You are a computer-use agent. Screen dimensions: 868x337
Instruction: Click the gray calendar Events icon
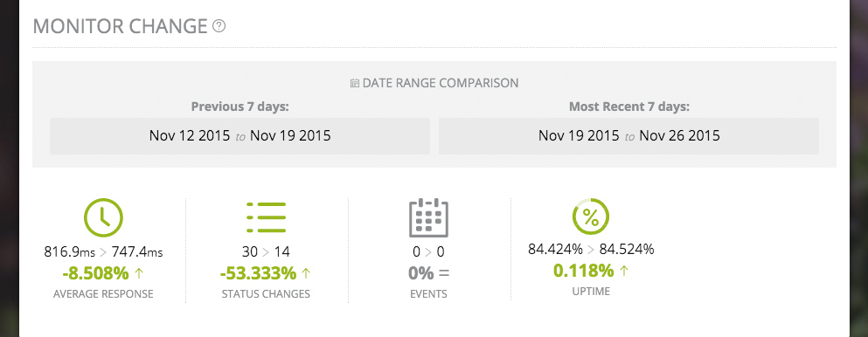pos(428,217)
